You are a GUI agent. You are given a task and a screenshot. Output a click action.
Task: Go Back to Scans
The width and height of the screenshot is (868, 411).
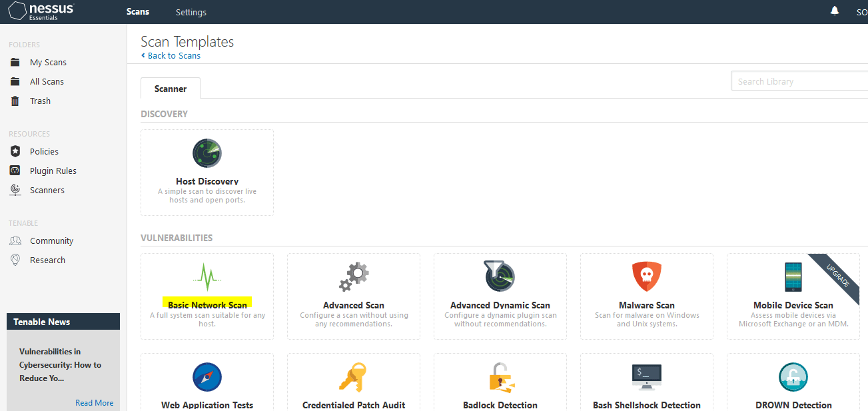tap(171, 55)
